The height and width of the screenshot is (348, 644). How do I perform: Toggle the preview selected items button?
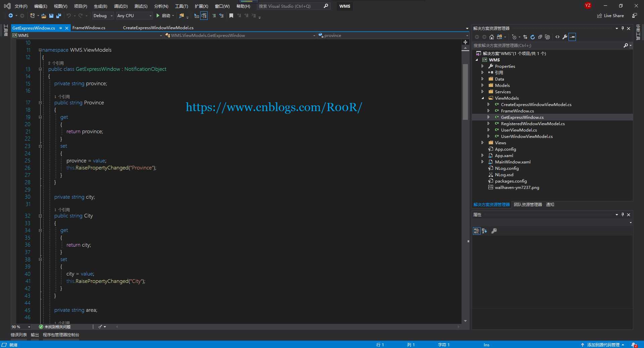pos(573,37)
